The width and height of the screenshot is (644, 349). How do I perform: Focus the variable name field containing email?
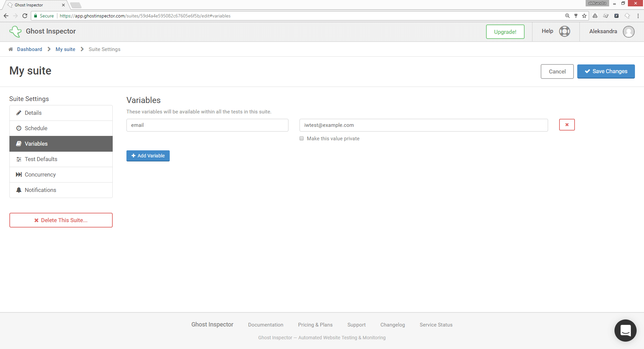pyautogui.click(x=207, y=125)
